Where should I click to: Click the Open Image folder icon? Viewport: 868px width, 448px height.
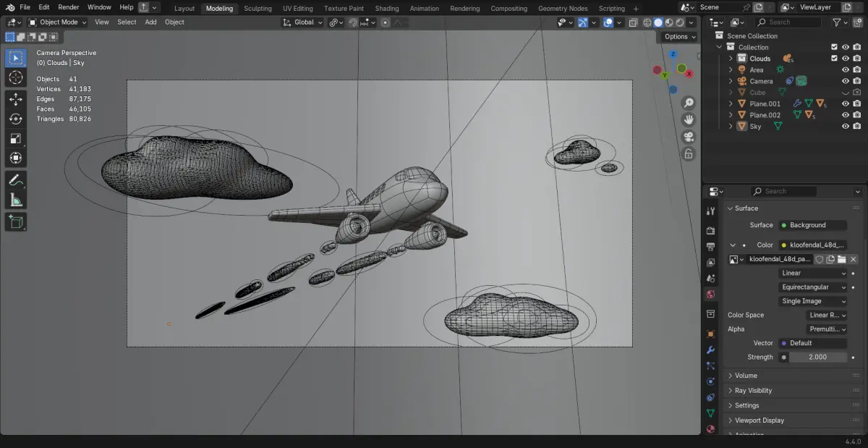842,259
